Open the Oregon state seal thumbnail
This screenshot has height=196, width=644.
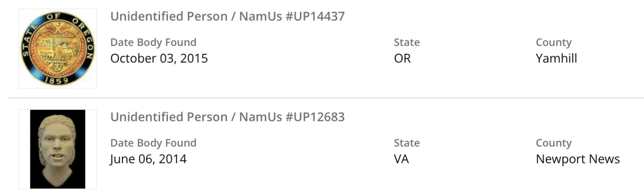click(x=57, y=48)
